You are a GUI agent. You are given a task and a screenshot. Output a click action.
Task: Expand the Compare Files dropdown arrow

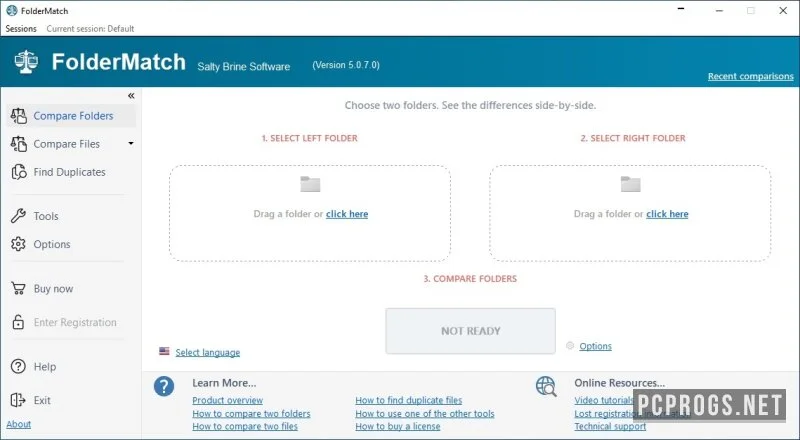(x=131, y=143)
